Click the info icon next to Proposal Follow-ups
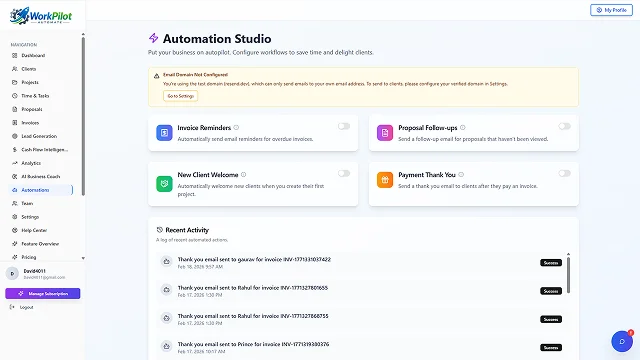Screen dimensions: 640x360 point(462,128)
